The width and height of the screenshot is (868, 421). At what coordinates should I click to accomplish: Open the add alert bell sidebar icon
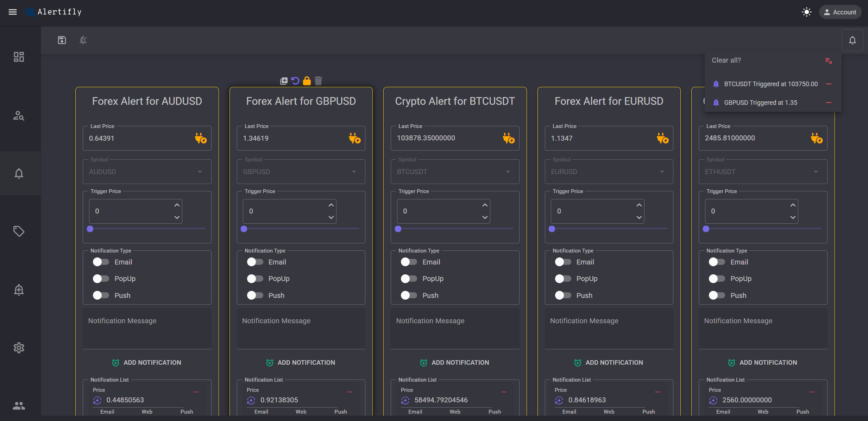coord(19,289)
